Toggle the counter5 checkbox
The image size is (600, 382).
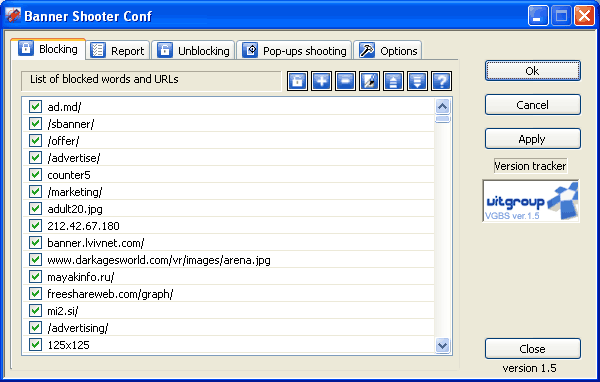point(35,175)
